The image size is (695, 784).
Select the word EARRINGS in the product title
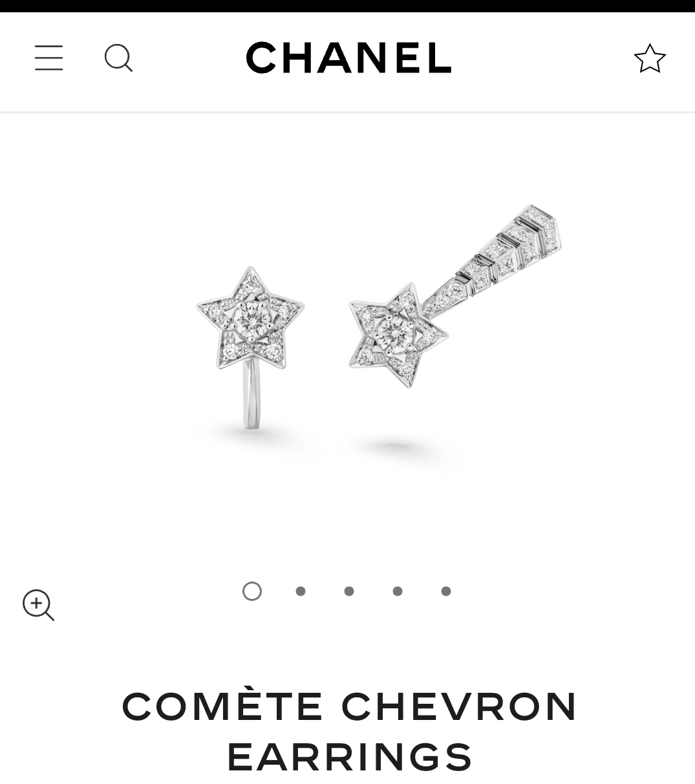pyautogui.click(x=350, y=757)
